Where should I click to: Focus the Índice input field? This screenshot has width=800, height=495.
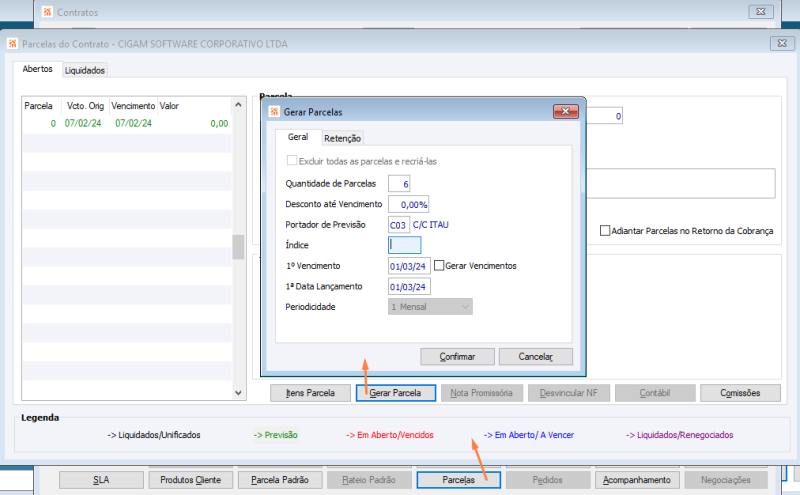point(405,245)
